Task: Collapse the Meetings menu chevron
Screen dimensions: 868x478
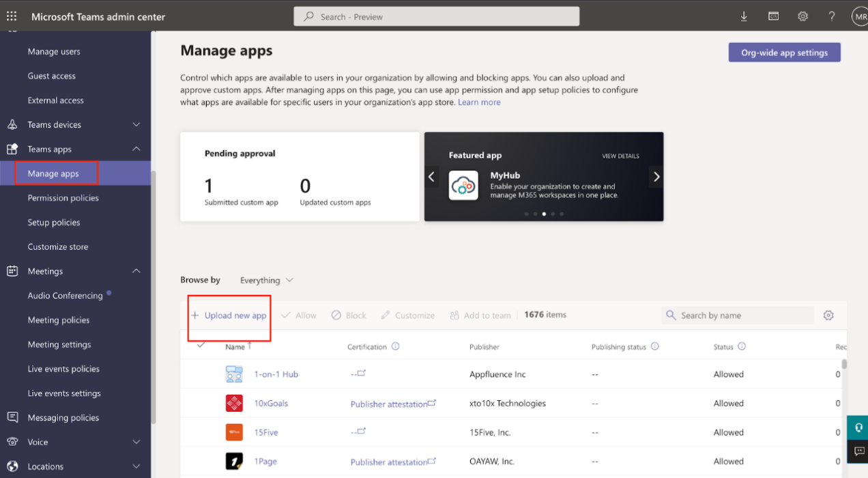Action: click(136, 271)
